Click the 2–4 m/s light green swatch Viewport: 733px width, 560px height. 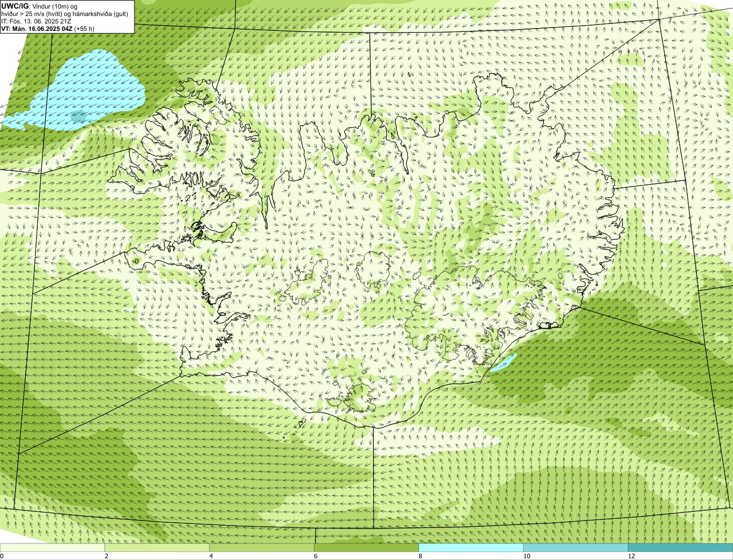(x=157, y=547)
